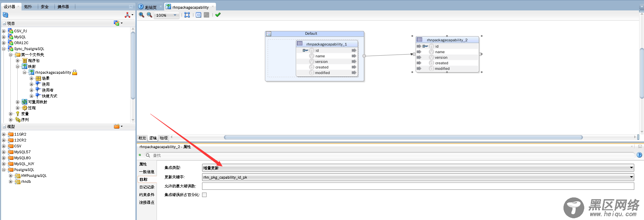Screen dimensions: 644x220
Task: Click output connector circle of Default dataset
Action: pos(364,56)
